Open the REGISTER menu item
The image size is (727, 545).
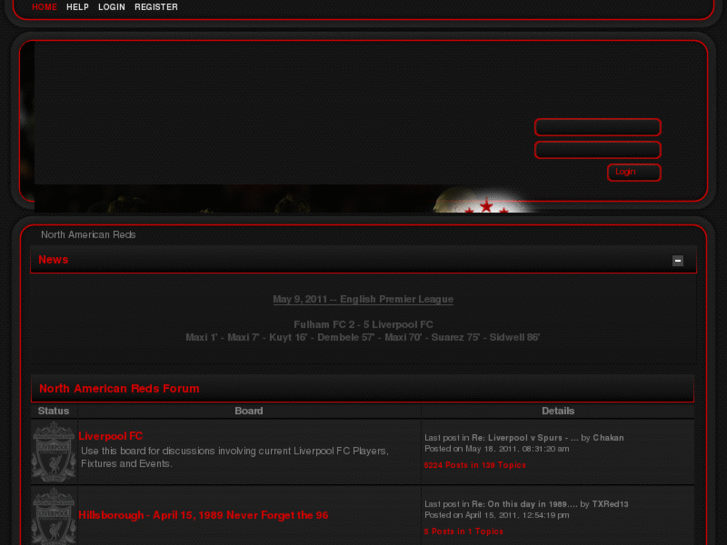(156, 7)
